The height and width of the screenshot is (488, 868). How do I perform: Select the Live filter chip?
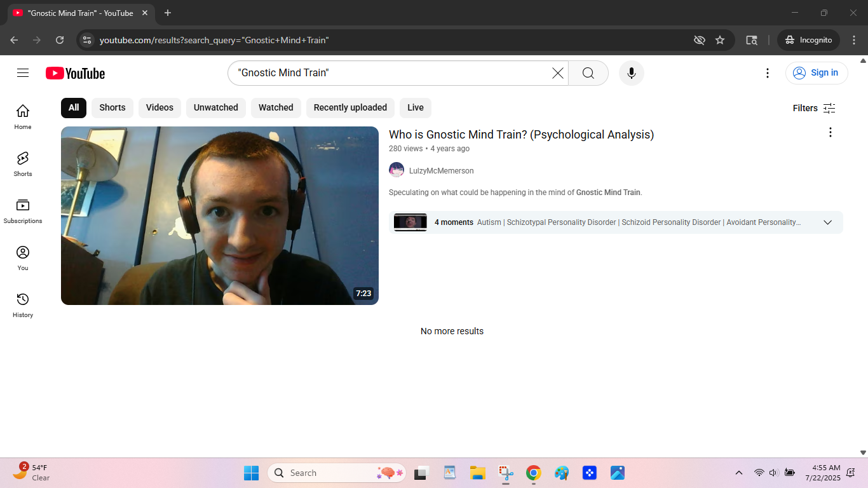tap(416, 108)
